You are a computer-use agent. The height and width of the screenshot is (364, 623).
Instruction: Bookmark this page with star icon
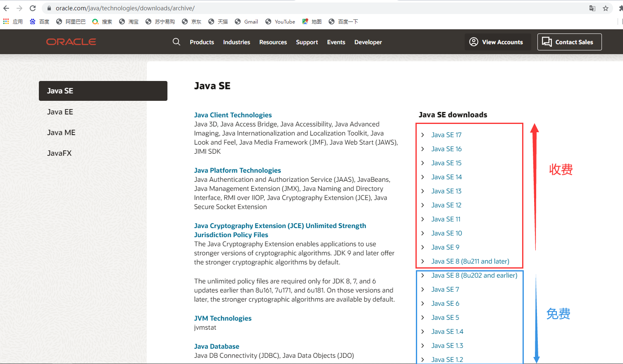(606, 8)
